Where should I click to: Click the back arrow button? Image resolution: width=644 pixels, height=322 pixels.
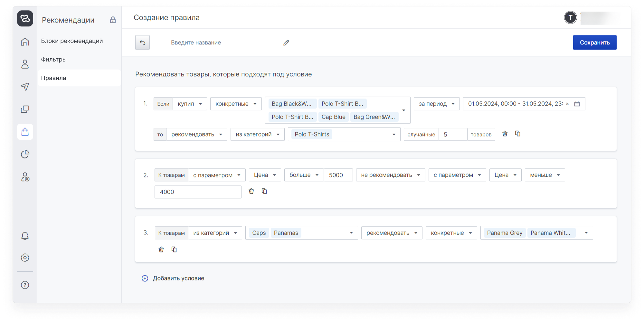coord(142,43)
